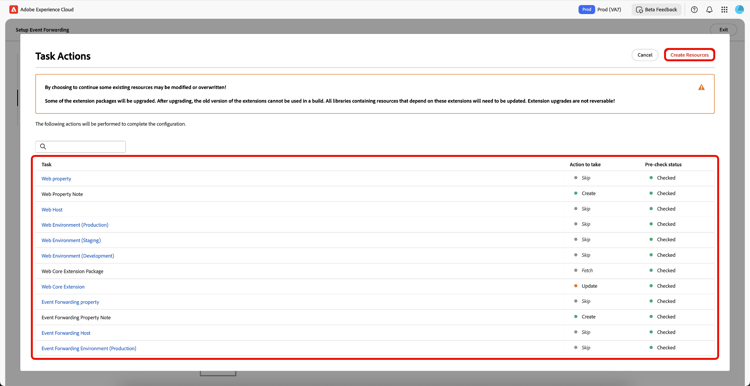The width and height of the screenshot is (750, 386).
Task: Click Beta Feedback button
Action: point(656,10)
